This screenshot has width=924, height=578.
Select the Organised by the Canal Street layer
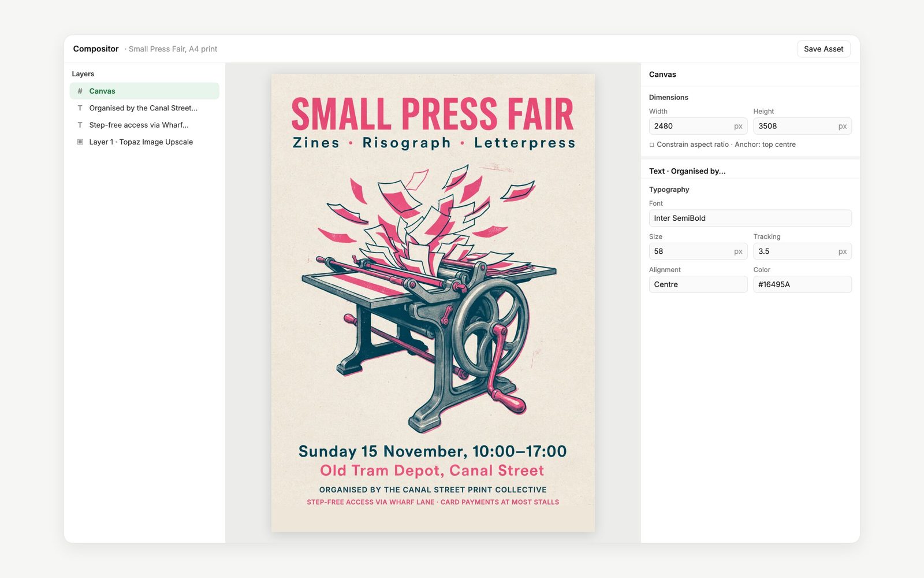pyautogui.click(x=144, y=108)
